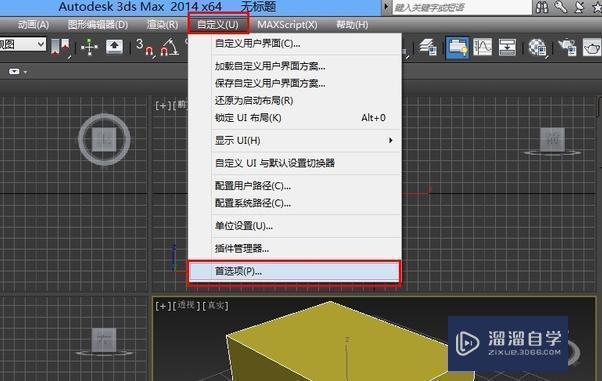Screen dimensions: 602x381
Task: Choose 加载自定义用户界面方案... entry
Action: click(295, 66)
